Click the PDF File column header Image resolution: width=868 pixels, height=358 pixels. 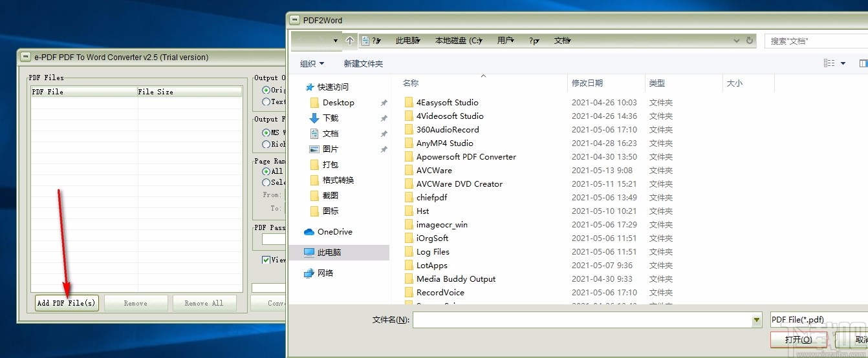(84, 92)
